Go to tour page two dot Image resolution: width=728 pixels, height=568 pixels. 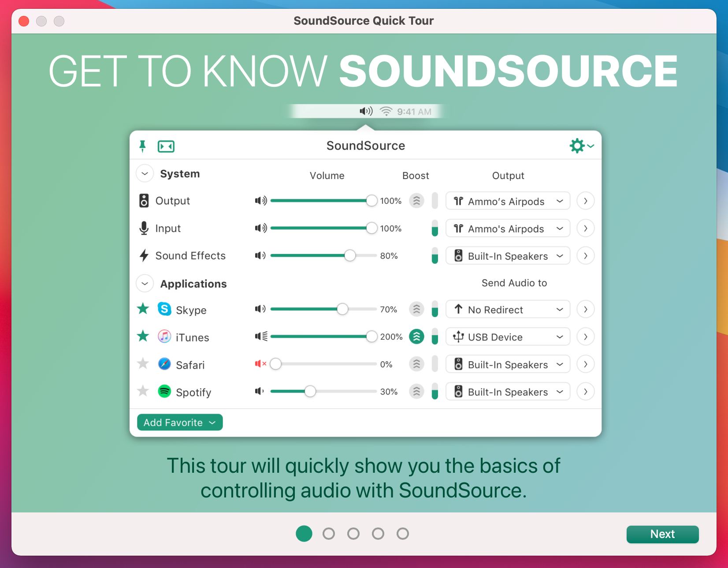tap(329, 534)
